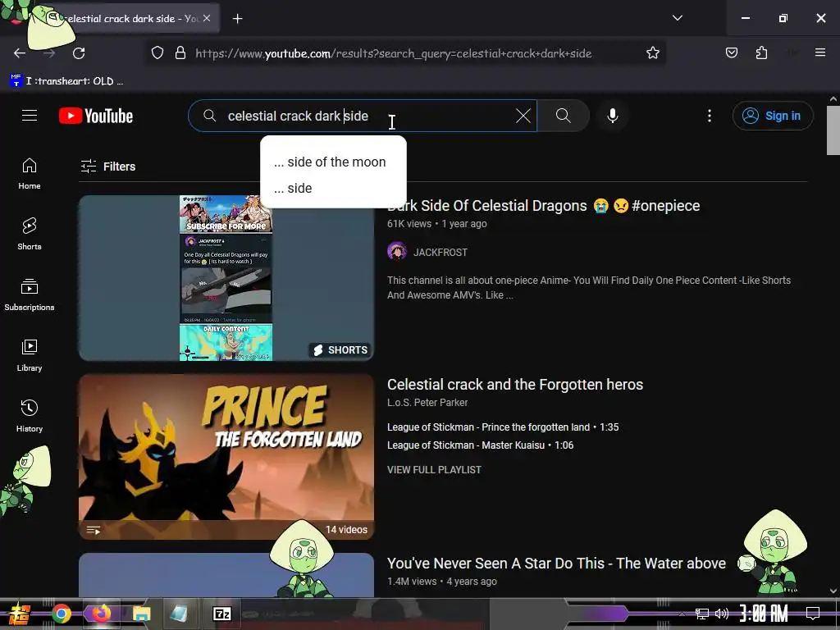The height and width of the screenshot is (630, 840).
Task: Switch to Firefox in the taskbar
Action: point(101,614)
